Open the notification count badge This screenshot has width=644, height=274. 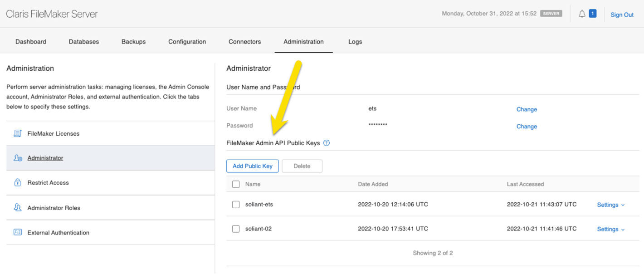point(592,14)
